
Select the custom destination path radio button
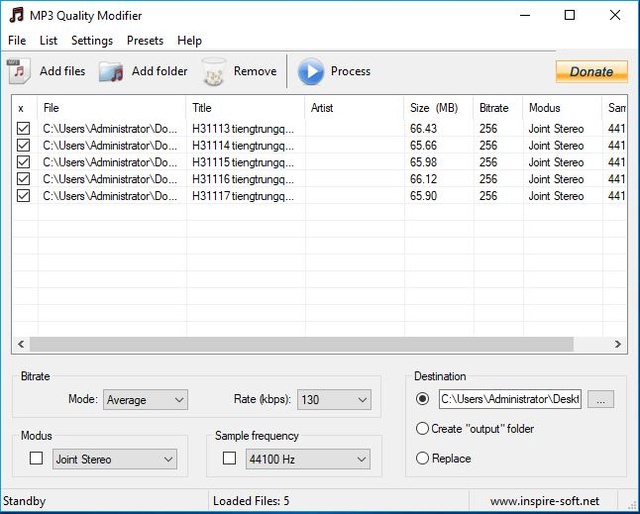click(422, 398)
